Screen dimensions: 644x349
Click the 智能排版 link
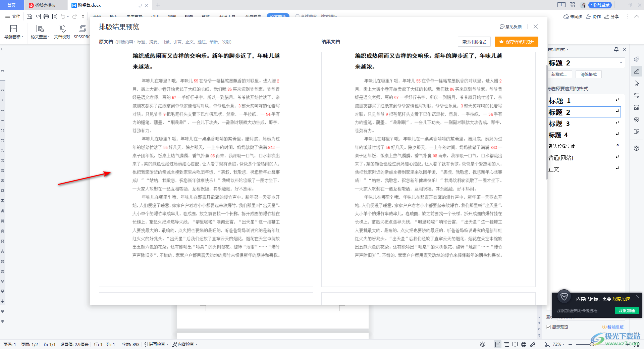click(613, 327)
